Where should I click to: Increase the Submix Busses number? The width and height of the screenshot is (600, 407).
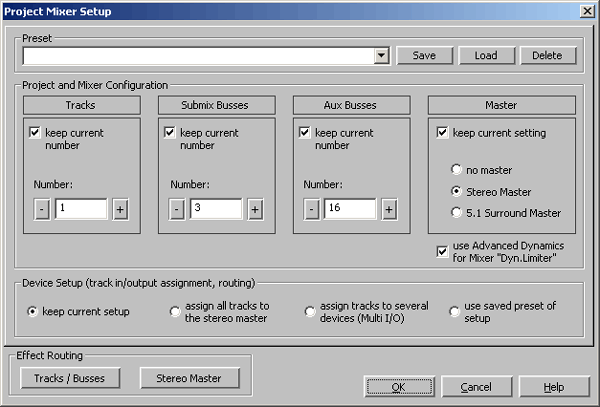coord(255,209)
